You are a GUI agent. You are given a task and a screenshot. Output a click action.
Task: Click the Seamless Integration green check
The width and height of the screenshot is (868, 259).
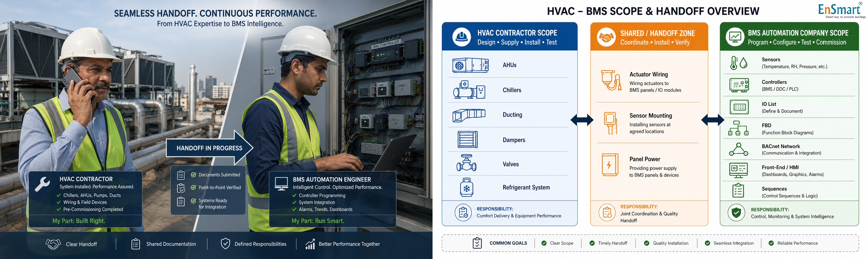[x=707, y=243]
